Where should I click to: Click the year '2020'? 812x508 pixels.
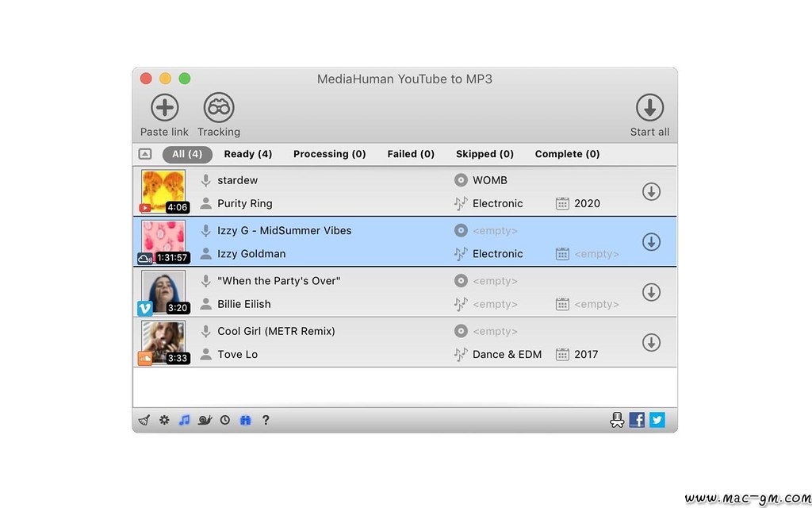click(588, 204)
